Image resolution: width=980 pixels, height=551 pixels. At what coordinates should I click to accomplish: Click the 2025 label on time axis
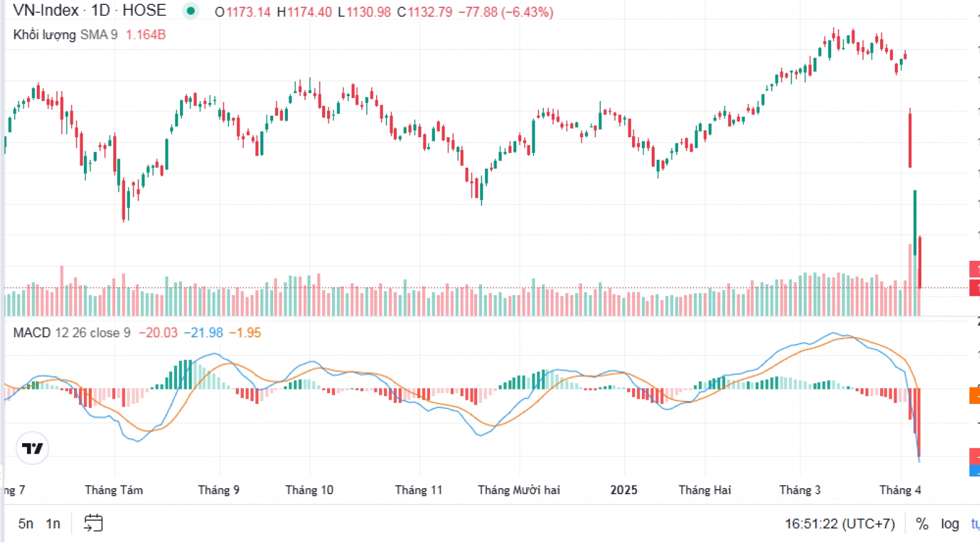coord(624,490)
